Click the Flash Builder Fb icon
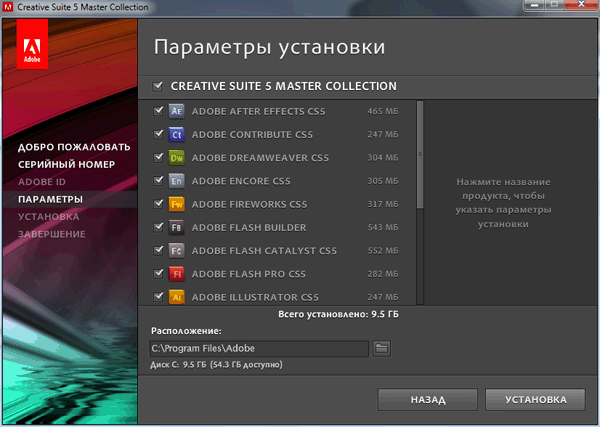The width and height of the screenshot is (600, 427). point(176,228)
